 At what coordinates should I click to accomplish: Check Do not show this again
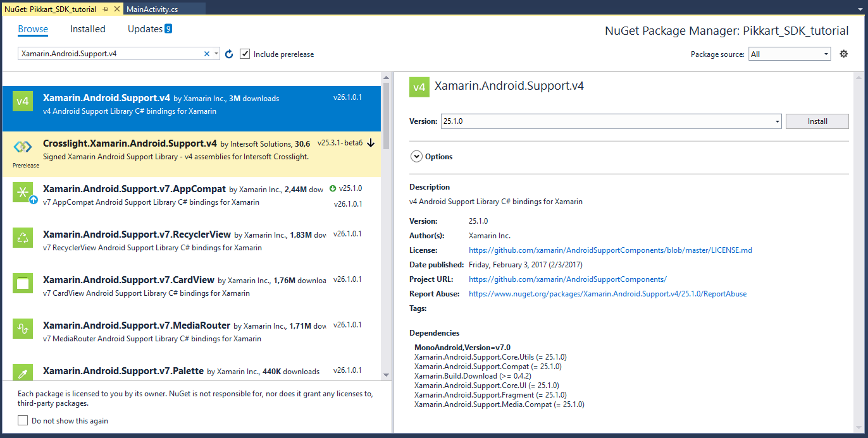pyautogui.click(x=23, y=420)
